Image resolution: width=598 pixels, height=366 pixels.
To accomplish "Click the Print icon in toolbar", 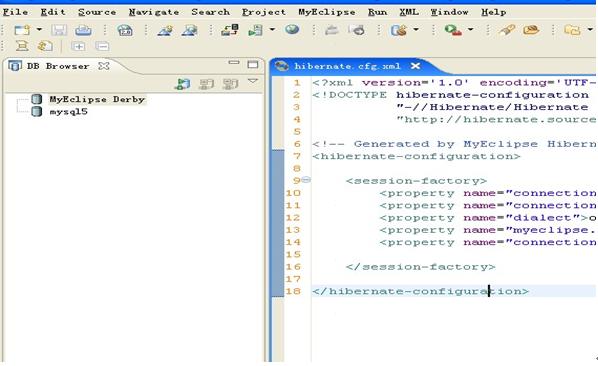I will point(83,30).
